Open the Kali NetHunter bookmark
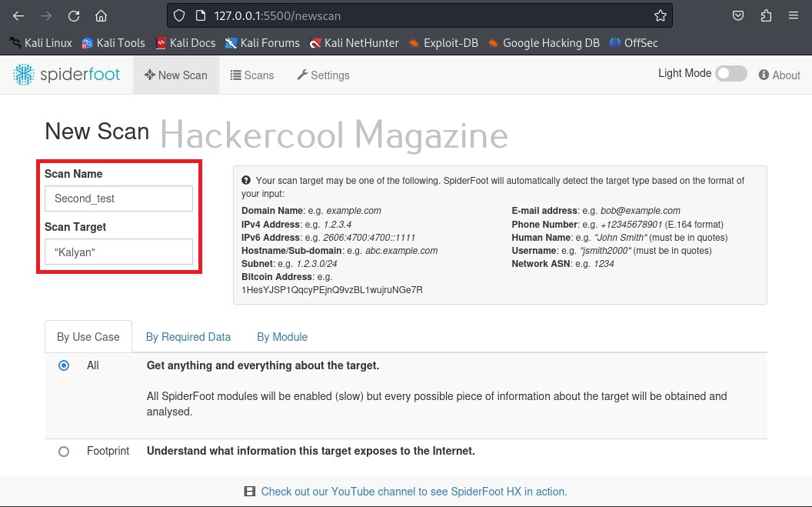812x507 pixels. (354, 43)
